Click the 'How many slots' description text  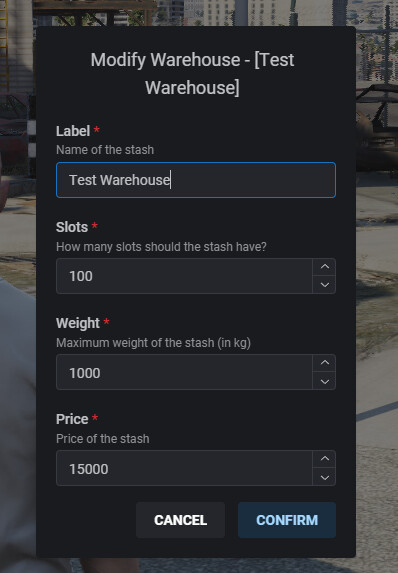(x=161, y=247)
